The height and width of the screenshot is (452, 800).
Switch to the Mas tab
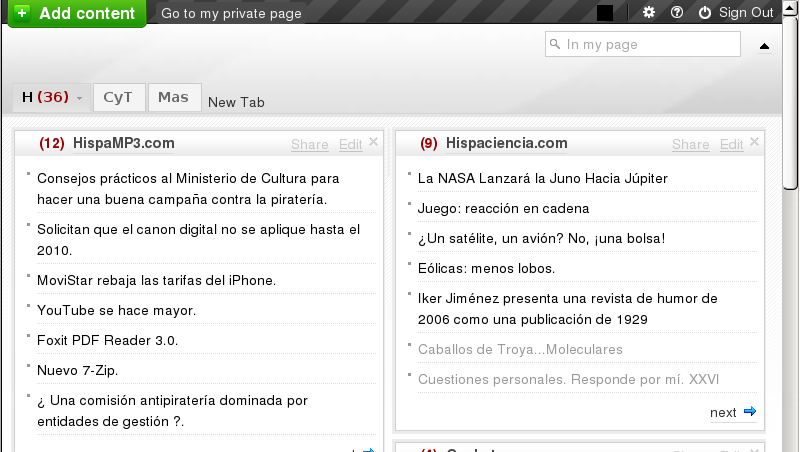pyautogui.click(x=174, y=97)
